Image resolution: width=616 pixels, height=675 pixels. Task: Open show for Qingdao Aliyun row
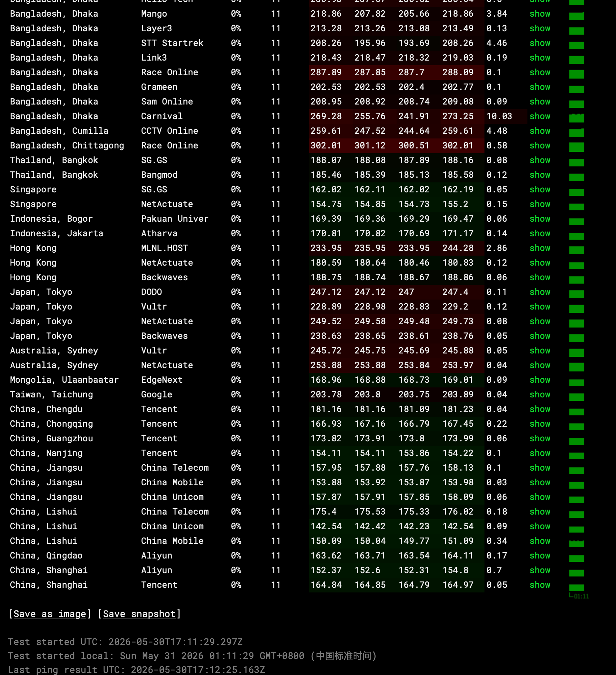(x=540, y=556)
